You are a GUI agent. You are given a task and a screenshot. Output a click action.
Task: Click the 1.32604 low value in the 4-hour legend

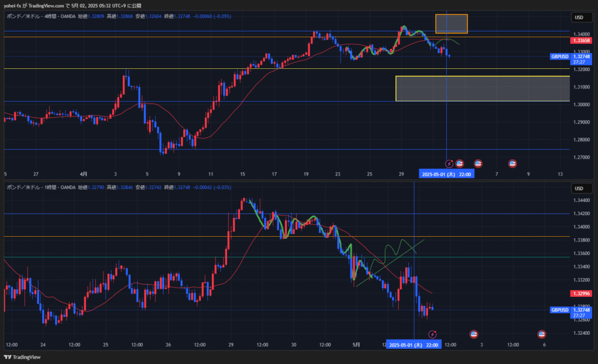[154, 16]
